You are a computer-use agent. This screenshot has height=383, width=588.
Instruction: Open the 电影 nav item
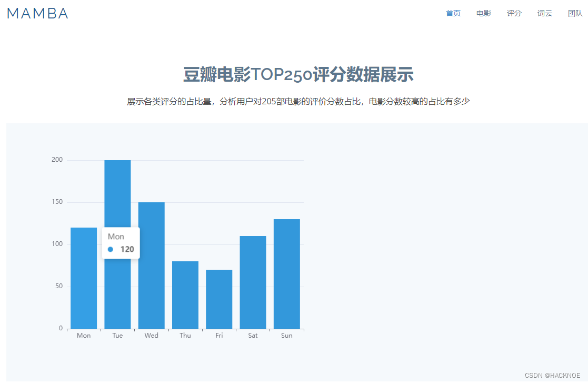click(x=483, y=14)
